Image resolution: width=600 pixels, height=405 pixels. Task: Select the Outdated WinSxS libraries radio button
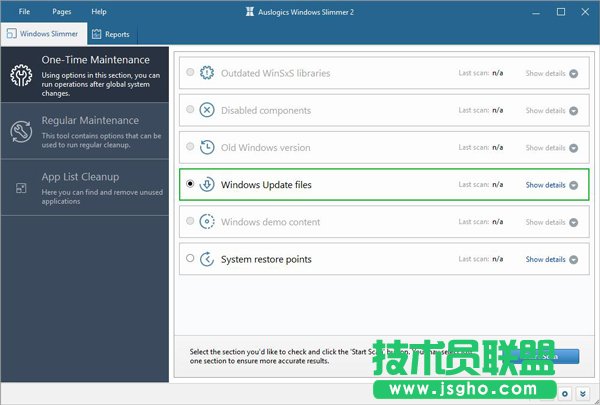(190, 72)
